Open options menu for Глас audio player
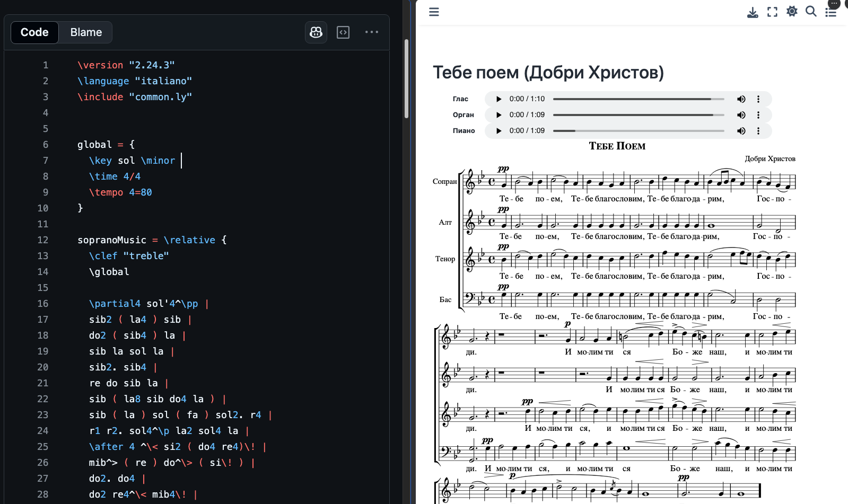This screenshot has height=504, width=848. click(758, 99)
